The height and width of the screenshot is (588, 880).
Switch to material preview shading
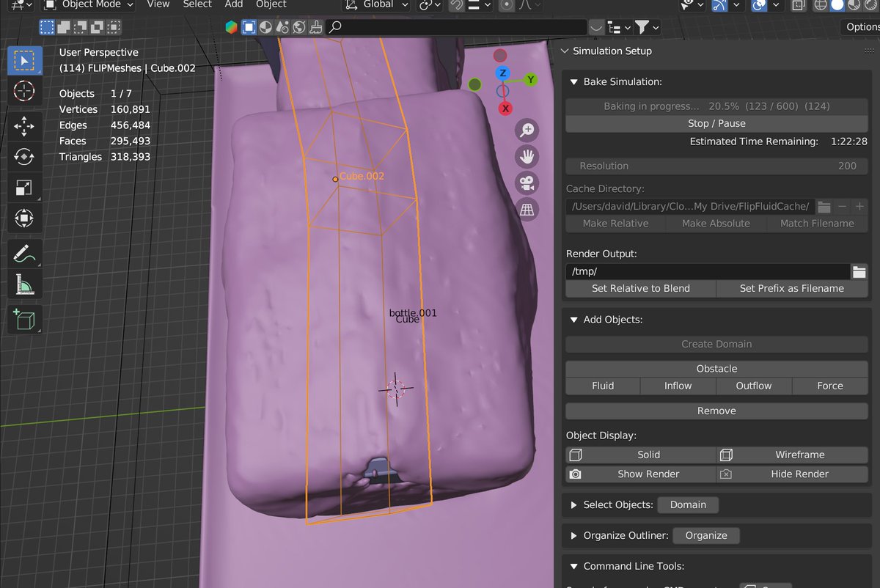coord(854,5)
